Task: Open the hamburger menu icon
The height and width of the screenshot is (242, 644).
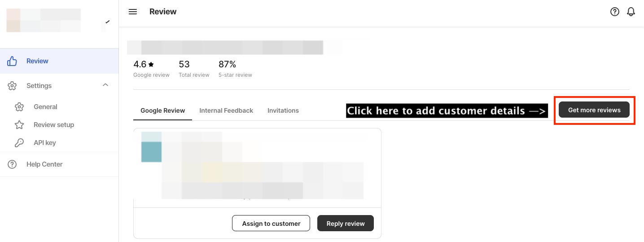Action: (x=132, y=12)
